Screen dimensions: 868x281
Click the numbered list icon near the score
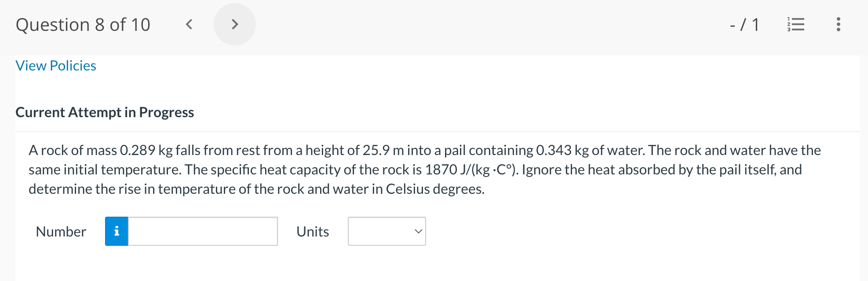(x=796, y=25)
